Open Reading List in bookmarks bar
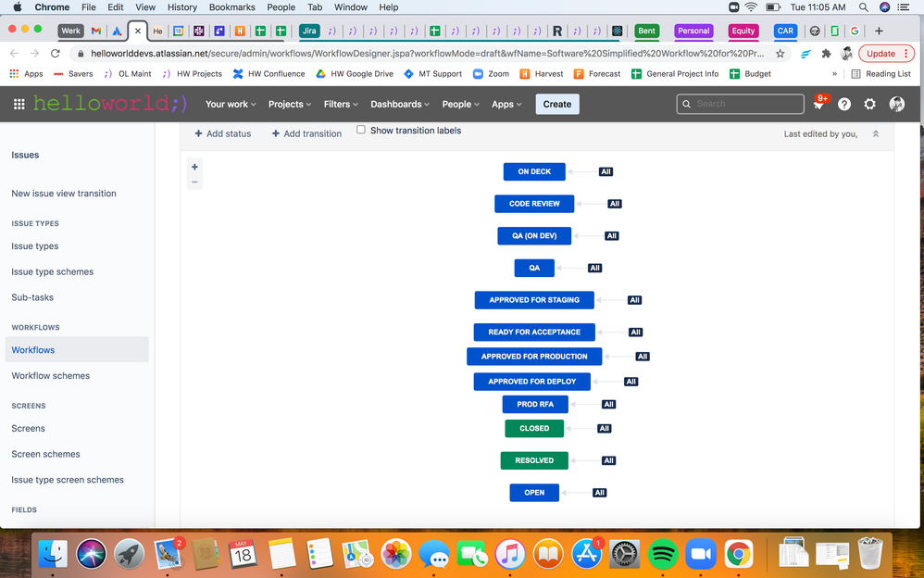Screen dimensions: 924x578 pos(881,74)
